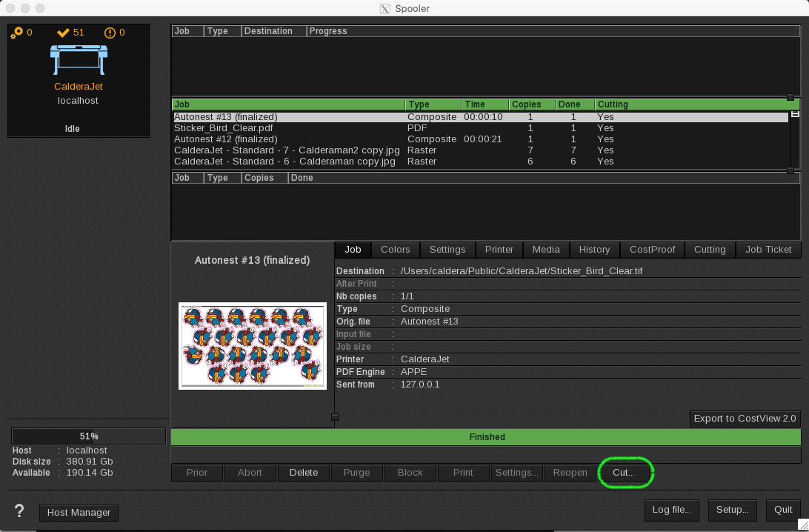Click the alert icon showing error count
The width and height of the screenshot is (809, 532).
click(111, 32)
